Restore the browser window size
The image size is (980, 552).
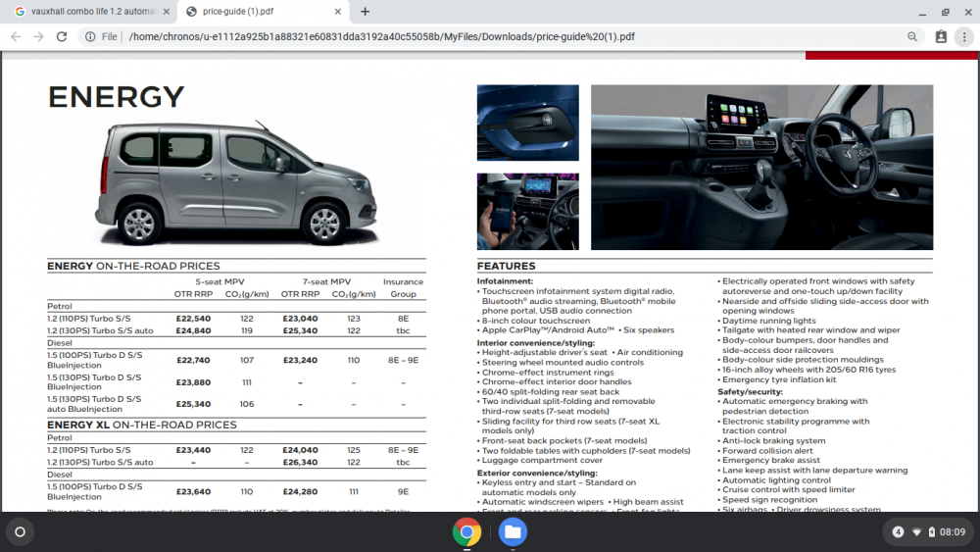[x=946, y=12]
